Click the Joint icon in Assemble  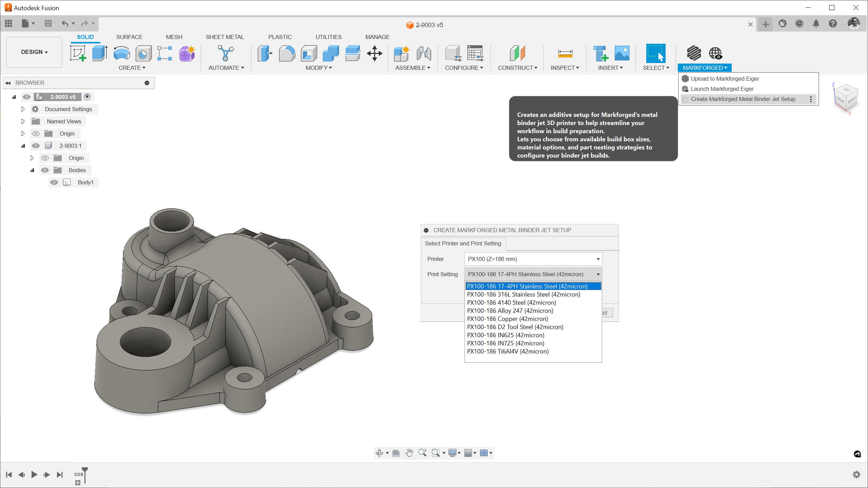(x=424, y=54)
